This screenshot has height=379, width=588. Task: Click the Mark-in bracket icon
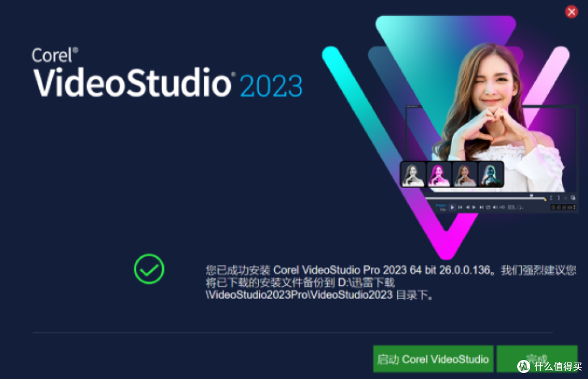(551, 198)
